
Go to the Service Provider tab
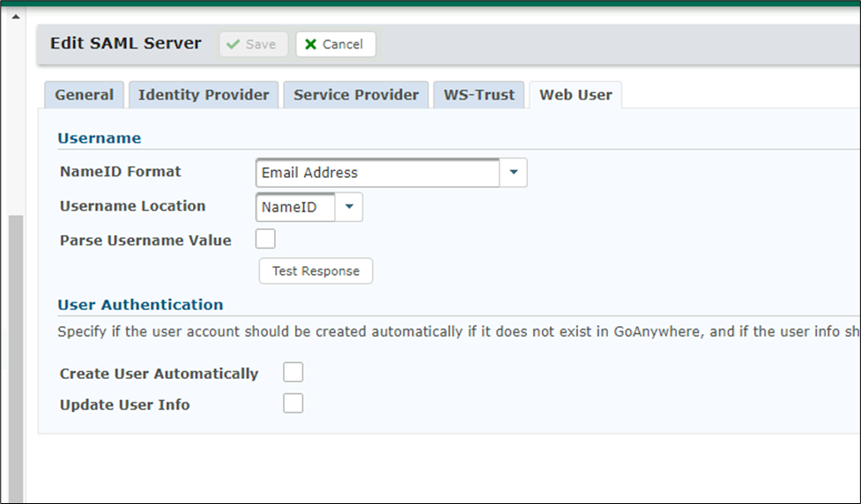coord(356,95)
